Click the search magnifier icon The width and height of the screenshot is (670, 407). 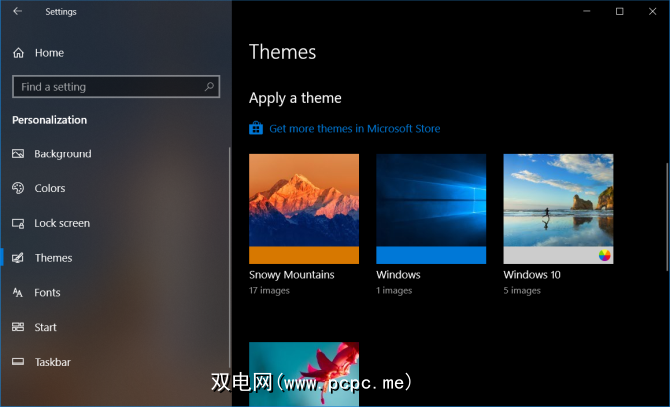tap(209, 87)
